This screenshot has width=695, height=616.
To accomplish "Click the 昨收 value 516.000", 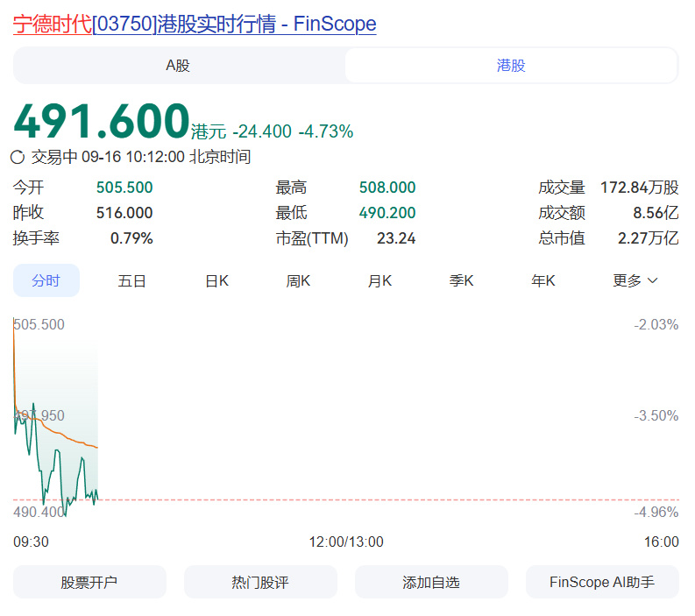I will click(x=124, y=213).
